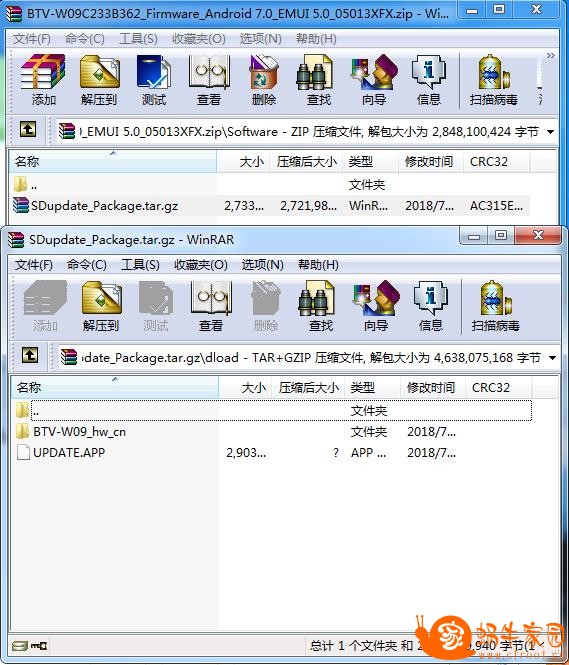Image resolution: width=569 pixels, height=665 pixels.
Task: Sort by CRC32 column in the ZIP window
Action: pyautogui.click(x=496, y=161)
